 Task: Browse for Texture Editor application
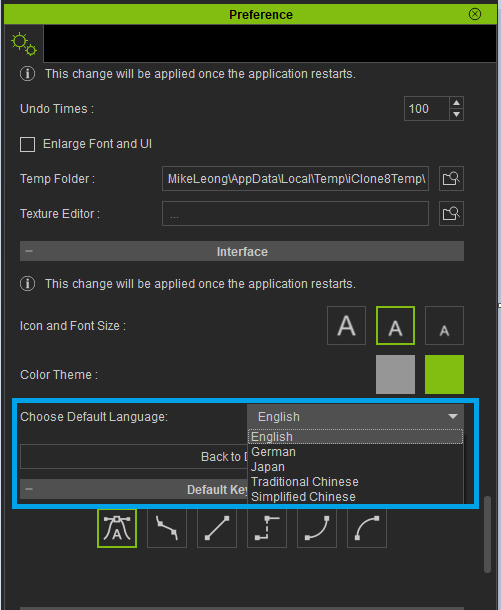[451, 213]
